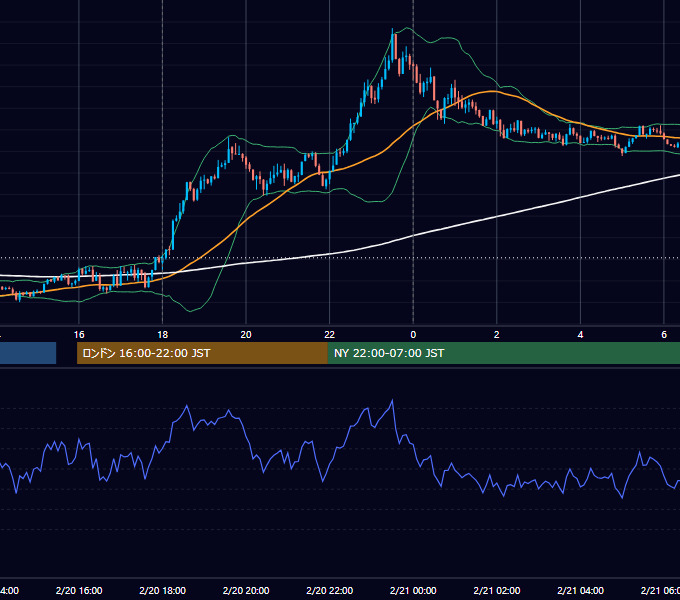This screenshot has width=680, height=600.
Task: Click the 2/20 22:00 label on oscillator axis
Action: [330, 590]
